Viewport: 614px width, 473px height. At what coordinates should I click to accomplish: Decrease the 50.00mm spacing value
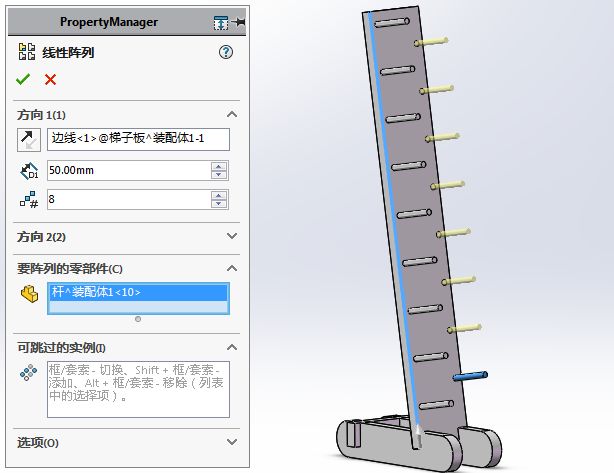click(x=219, y=175)
